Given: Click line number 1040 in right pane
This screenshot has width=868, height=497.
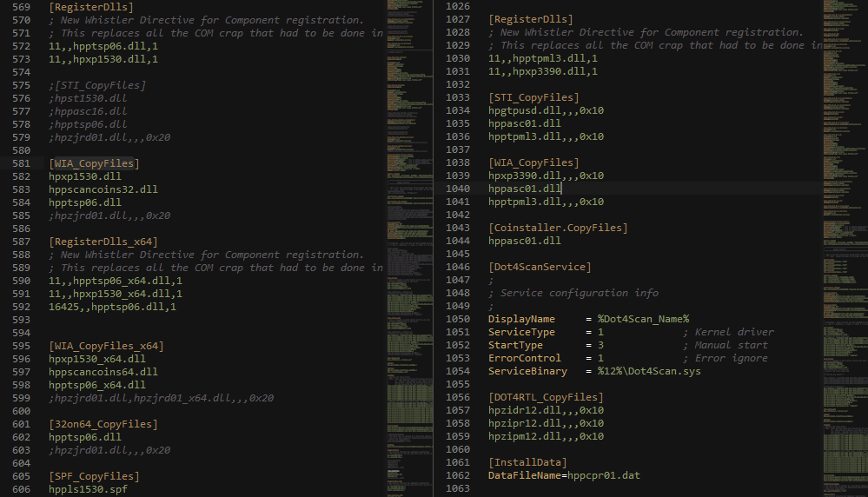Looking at the screenshot, I should click(x=456, y=189).
